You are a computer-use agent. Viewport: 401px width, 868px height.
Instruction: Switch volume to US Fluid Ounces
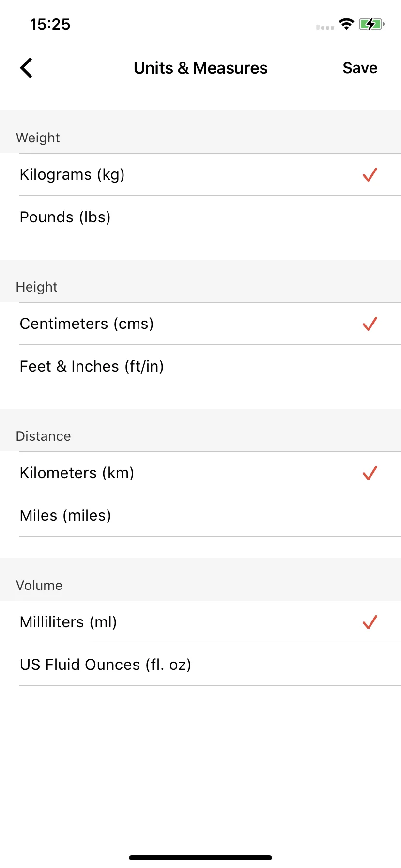coord(200,665)
